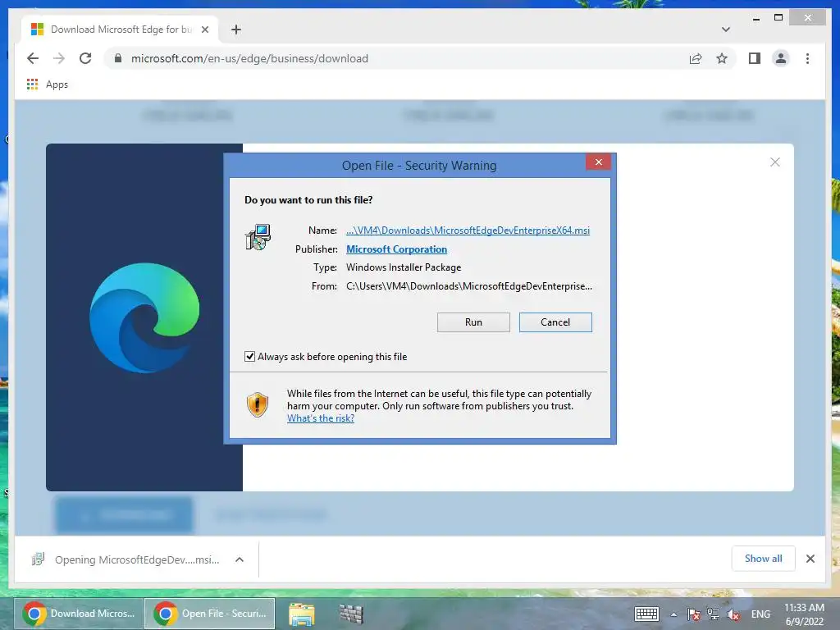Open the MicrosoftEdgeDevEnterpriseX64.msi name link
This screenshot has width=840, height=630.
[x=468, y=231]
